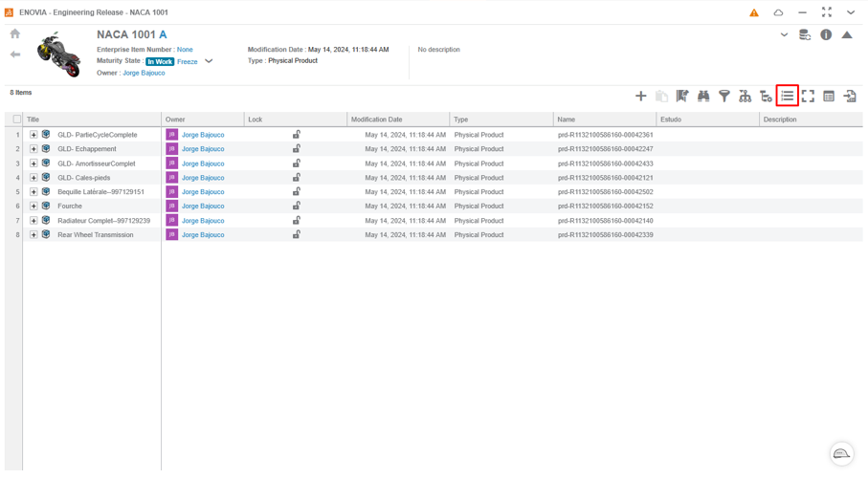Expand the Rear Wheel Transmission node
This screenshot has width=868, height=479.
33,235
